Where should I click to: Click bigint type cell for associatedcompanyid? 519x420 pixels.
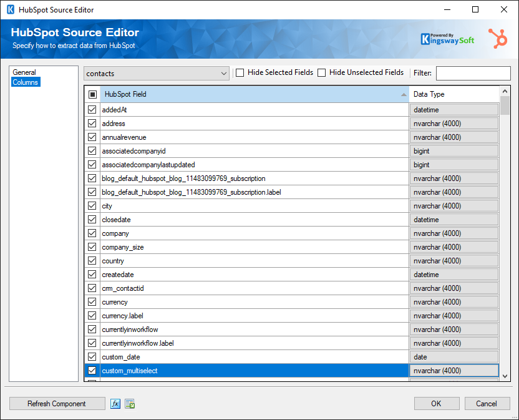[454, 151]
